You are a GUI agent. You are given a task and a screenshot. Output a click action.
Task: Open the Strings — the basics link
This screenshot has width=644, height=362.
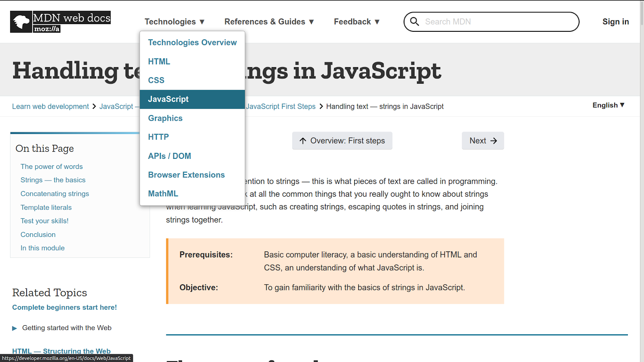pos(53,180)
